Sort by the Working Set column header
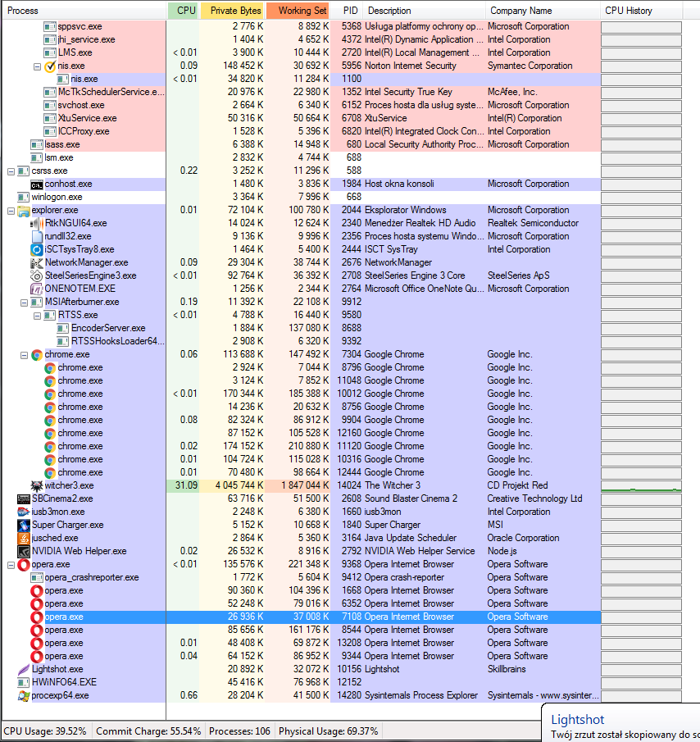The width and height of the screenshot is (700, 742). pyautogui.click(x=298, y=11)
